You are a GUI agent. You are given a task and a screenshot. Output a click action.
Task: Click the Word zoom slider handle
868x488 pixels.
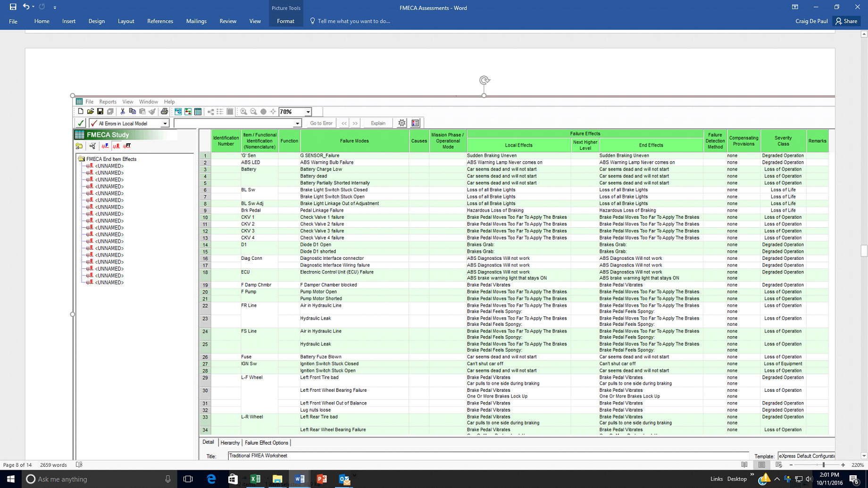pos(824,465)
